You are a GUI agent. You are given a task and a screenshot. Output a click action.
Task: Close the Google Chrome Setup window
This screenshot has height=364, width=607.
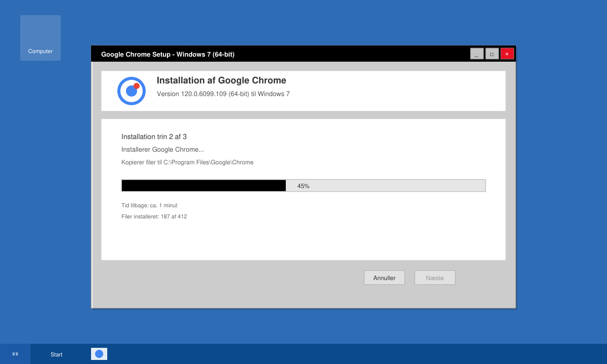point(507,54)
